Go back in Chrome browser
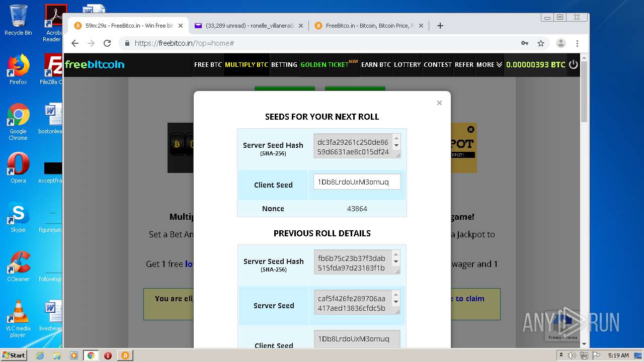The image size is (644, 362). click(75, 43)
